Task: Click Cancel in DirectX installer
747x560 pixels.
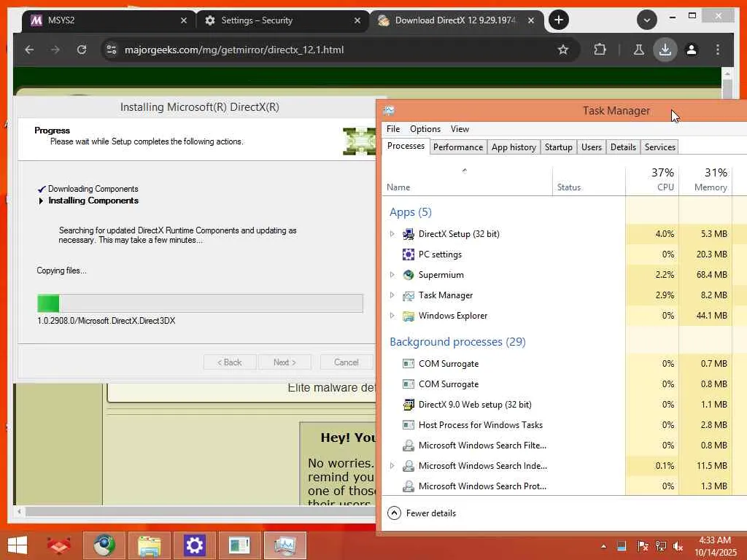Action: click(x=346, y=362)
